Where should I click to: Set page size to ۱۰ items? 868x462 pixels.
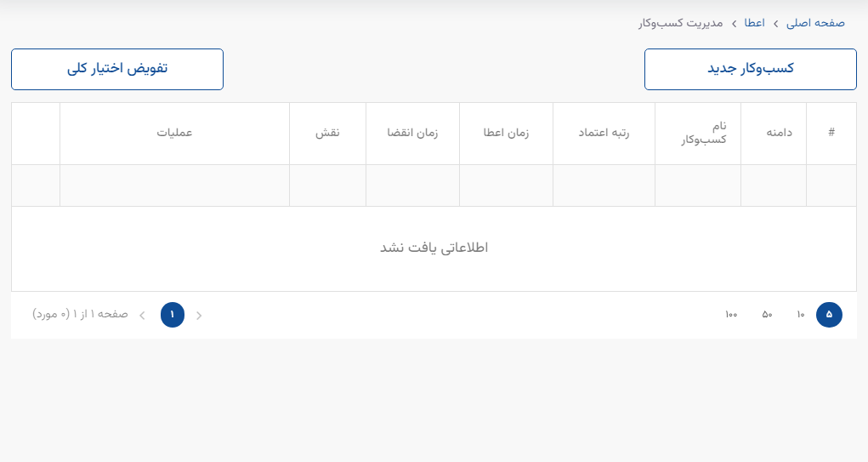coord(801,315)
